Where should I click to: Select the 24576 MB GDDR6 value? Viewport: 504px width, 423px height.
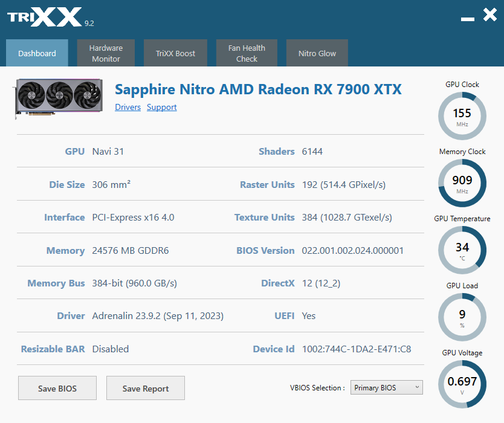point(130,250)
